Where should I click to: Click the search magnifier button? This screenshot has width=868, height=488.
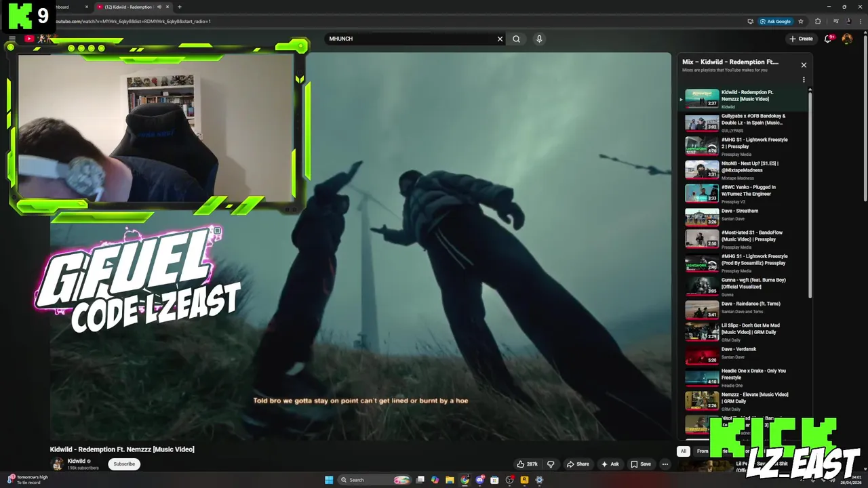(516, 39)
